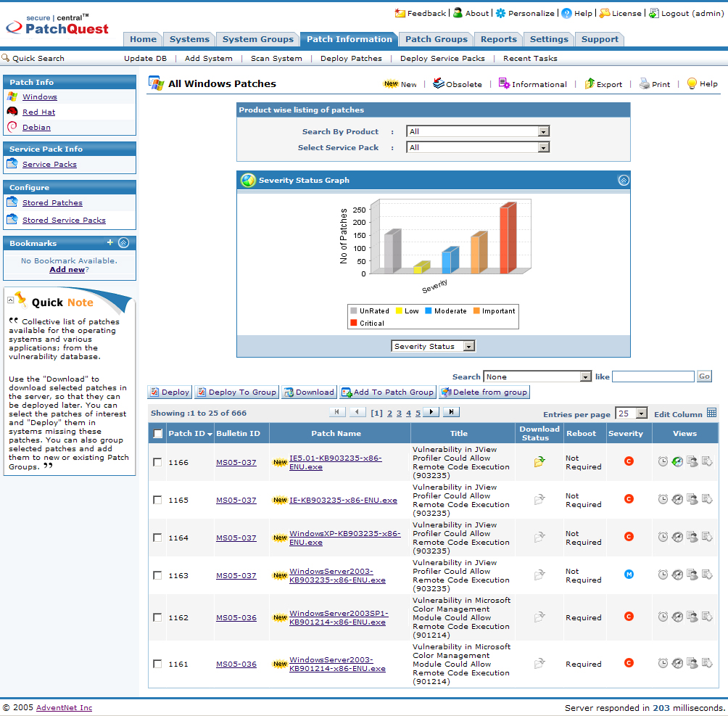Check the box for patch 1166

coord(157,462)
